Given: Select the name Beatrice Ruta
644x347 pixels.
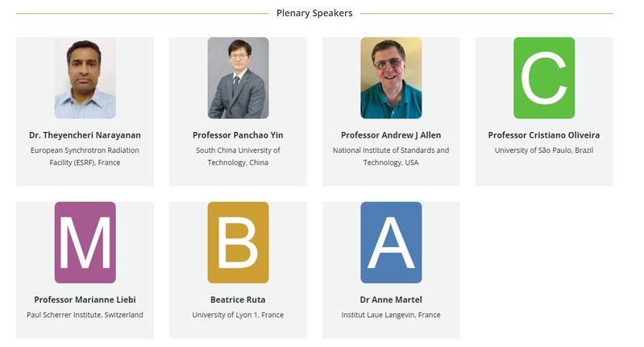Looking at the screenshot, I should click(238, 299).
